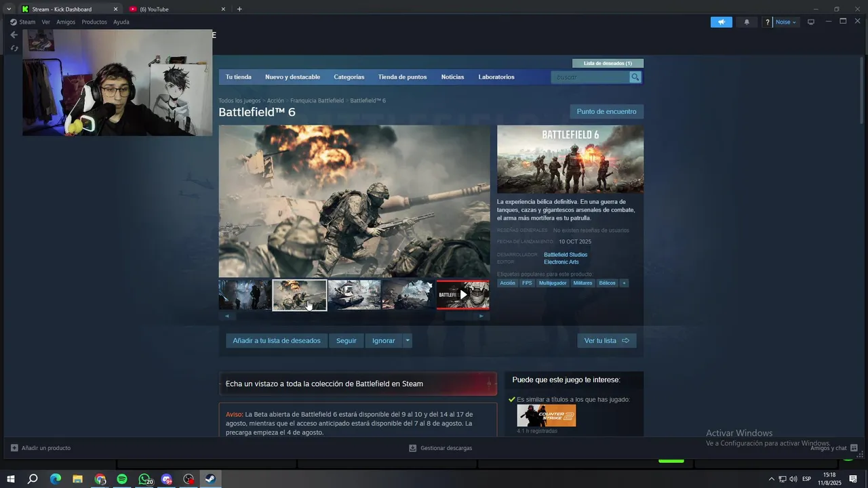Click the store search input field
The width and height of the screenshot is (868, 488).
click(590, 77)
